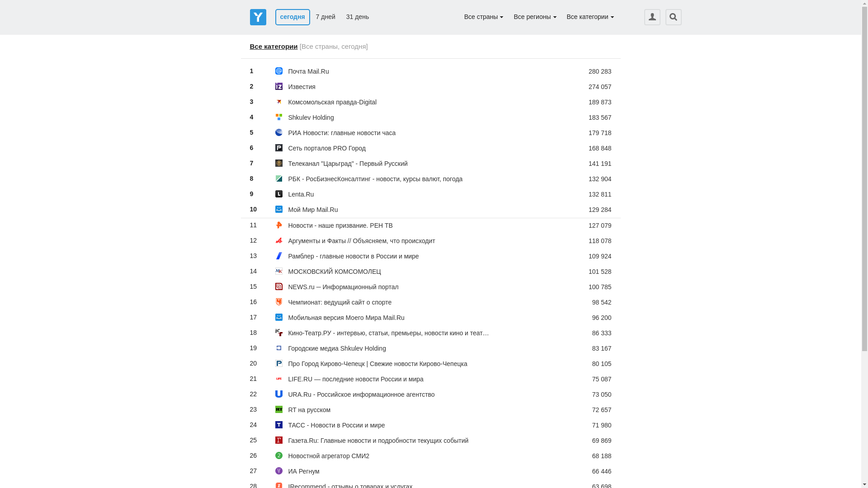The width and height of the screenshot is (868, 488).
Task: Expand the Все страны dropdown
Action: click(x=483, y=17)
